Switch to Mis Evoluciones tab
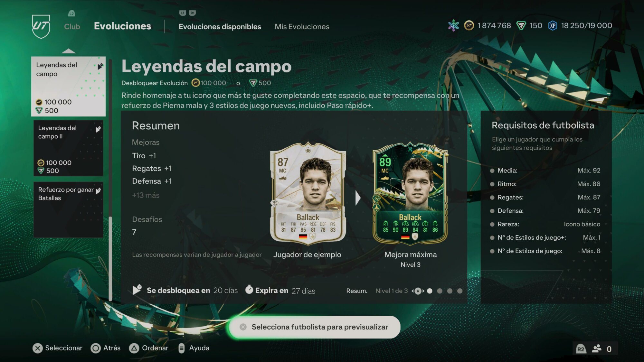The height and width of the screenshot is (362, 644). click(x=302, y=27)
